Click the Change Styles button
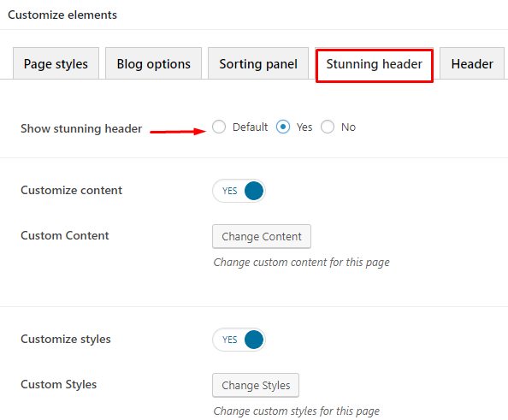The height and width of the screenshot is (420, 508). (256, 385)
